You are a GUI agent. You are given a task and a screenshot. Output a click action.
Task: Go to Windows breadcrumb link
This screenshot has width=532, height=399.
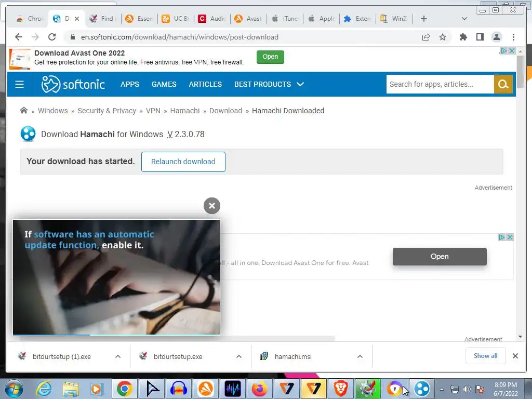(53, 111)
